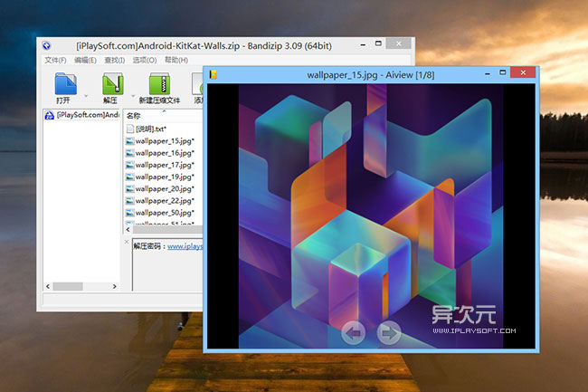Close the archive comment pane with X
The width and height of the screenshot is (588, 392).
(127, 242)
